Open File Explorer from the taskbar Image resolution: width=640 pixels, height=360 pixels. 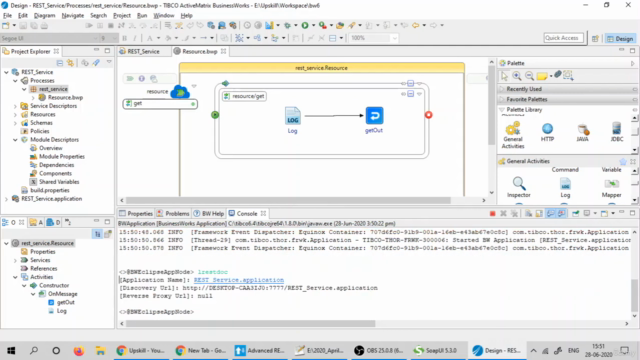tap(100, 350)
